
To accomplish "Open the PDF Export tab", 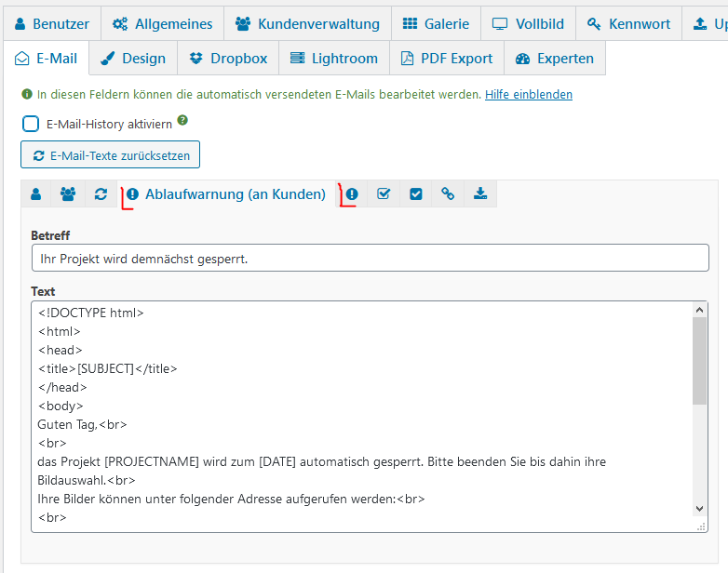I will click(x=446, y=59).
